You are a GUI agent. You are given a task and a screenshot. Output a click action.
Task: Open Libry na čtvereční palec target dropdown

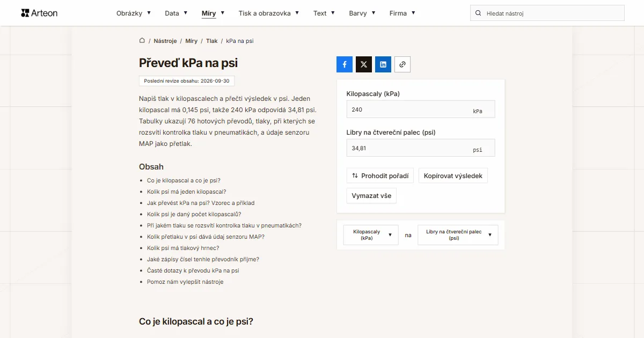[x=458, y=235]
